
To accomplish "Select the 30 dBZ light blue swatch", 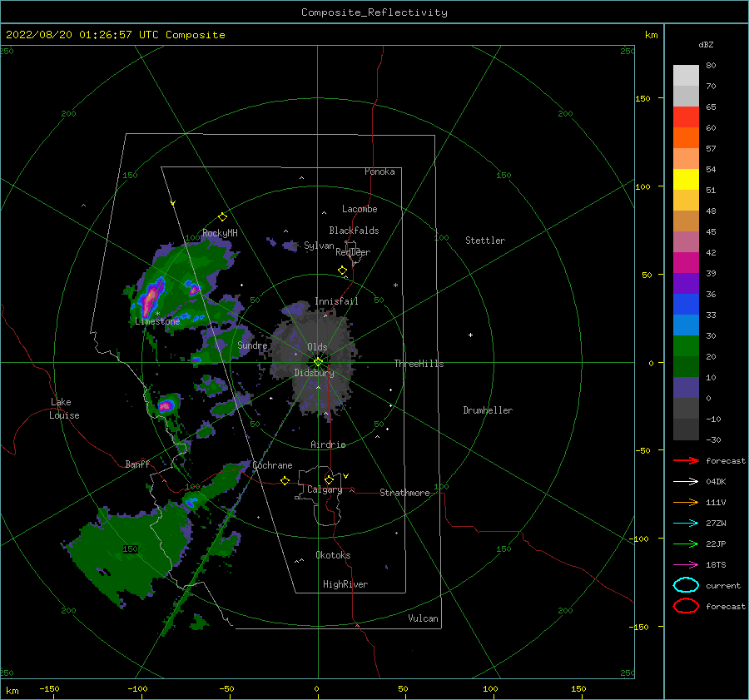I will [686, 325].
